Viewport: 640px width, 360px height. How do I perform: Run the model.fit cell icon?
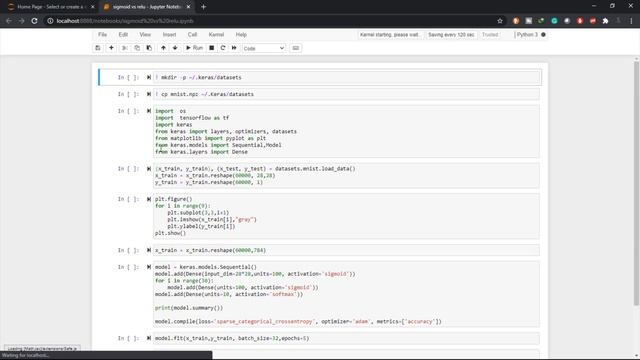pos(149,338)
